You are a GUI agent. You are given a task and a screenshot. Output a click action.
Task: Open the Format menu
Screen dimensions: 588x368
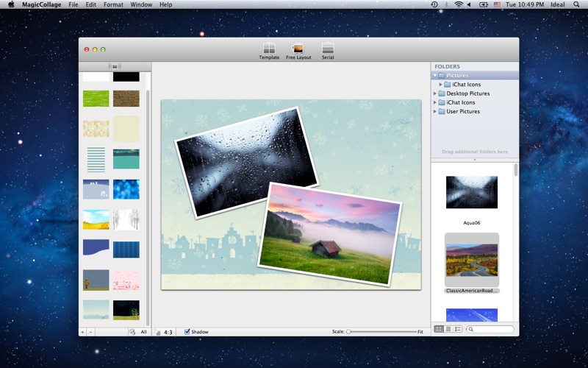[x=113, y=4]
